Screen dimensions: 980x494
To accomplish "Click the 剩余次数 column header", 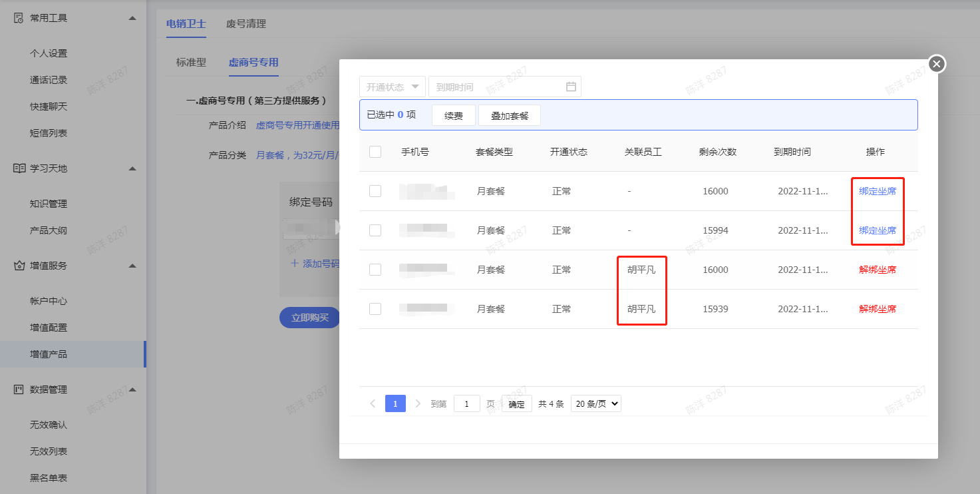I will click(718, 152).
